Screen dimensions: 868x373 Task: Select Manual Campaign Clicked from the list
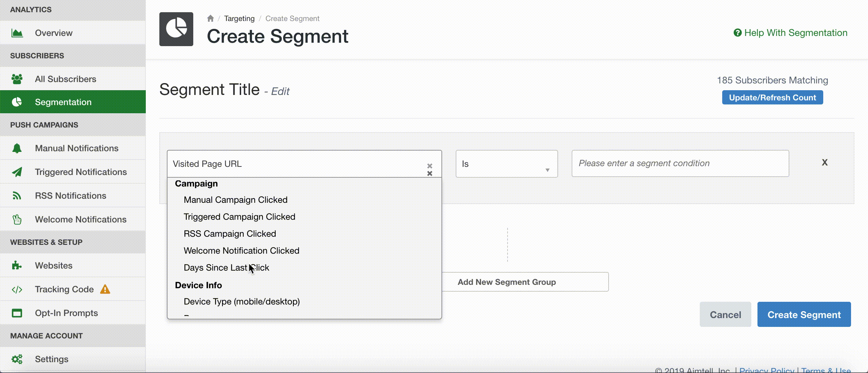[x=235, y=199]
